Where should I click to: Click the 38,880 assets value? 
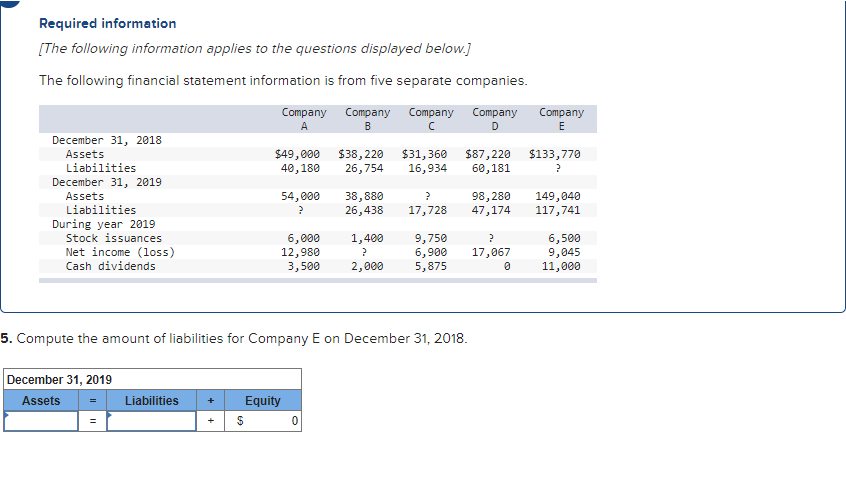coord(364,196)
